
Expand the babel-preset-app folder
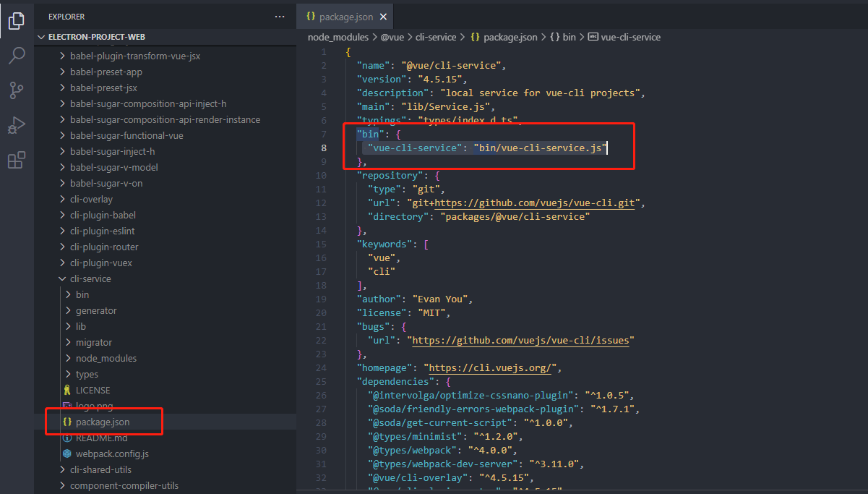pos(106,72)
